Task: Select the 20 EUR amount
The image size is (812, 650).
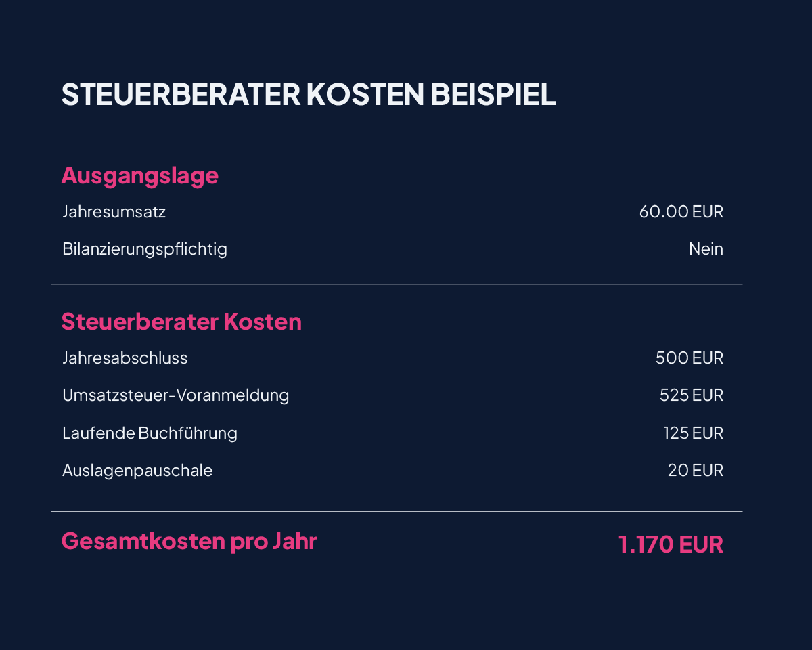Action: pos(695,470)
